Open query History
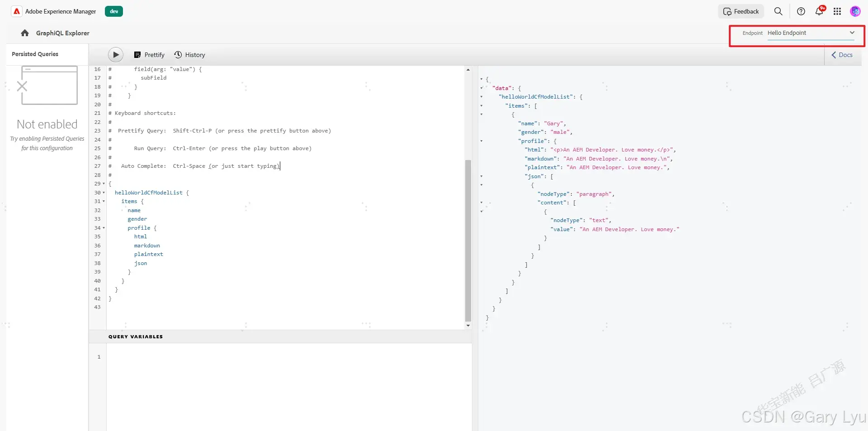The height and width of the screenshot is (431, 868). point(189,55)
